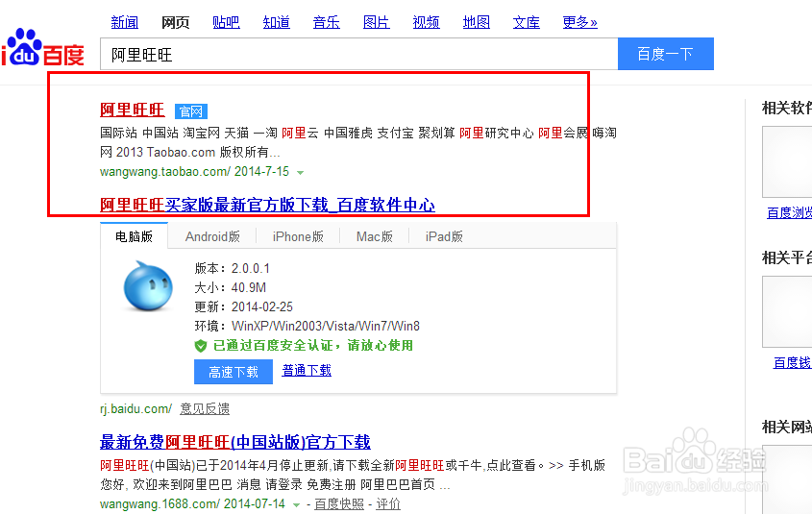Select the 电脑版 tab
Screen dimensions: 812x514
[x=135, y=236]
